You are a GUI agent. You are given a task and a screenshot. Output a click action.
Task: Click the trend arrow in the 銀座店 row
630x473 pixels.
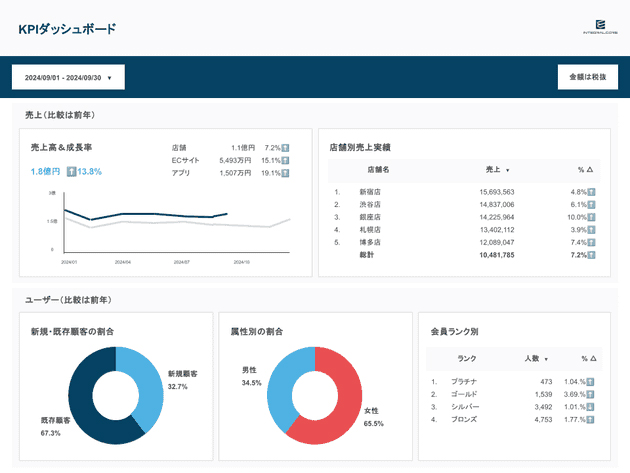pyautogui.click(x=591, y=217)
